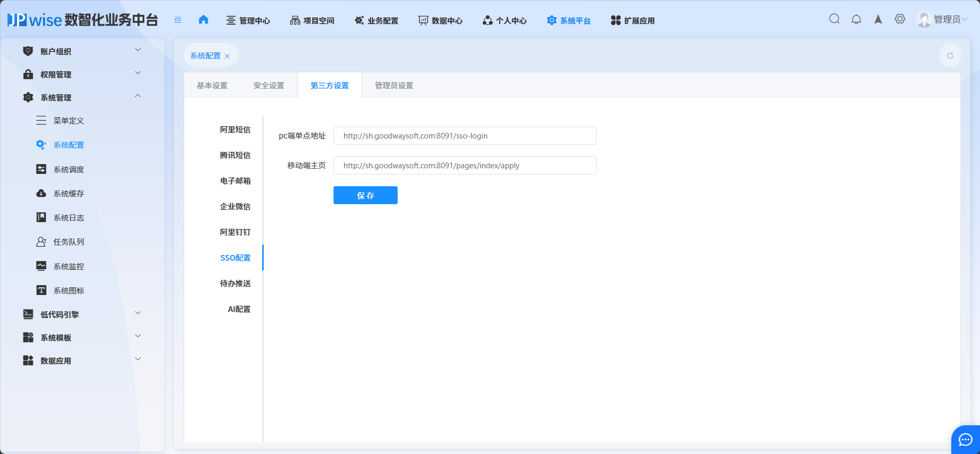Screen dimensions: 980x454
Task: Click the refresh icon at tab bar right
Action: (x=950, y=55)
